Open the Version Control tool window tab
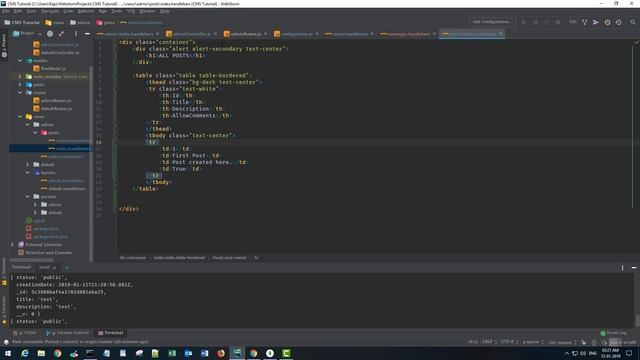 click(67, 333)
